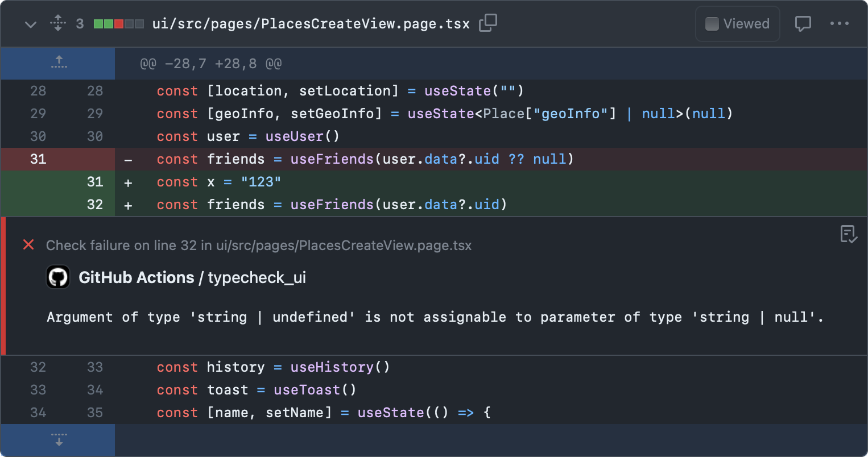Click old line number 31 on deleted row

pyautogui.click(x=38, y=159)
